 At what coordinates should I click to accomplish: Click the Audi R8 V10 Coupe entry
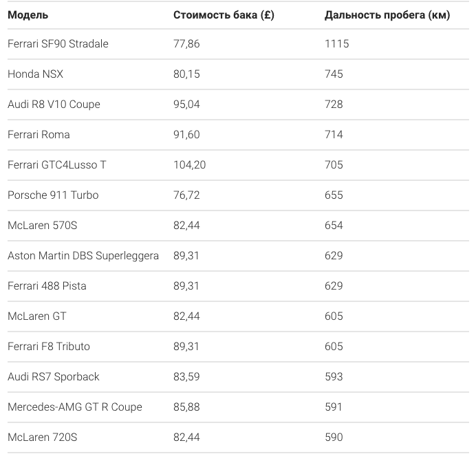point(54,104)
